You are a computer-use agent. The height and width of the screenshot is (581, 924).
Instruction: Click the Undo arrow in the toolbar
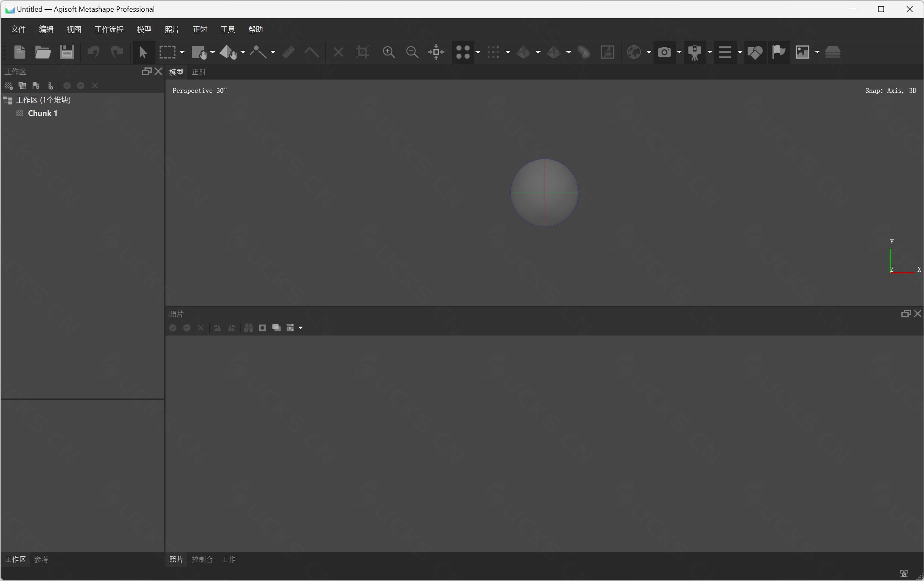[x=93, y=52]
